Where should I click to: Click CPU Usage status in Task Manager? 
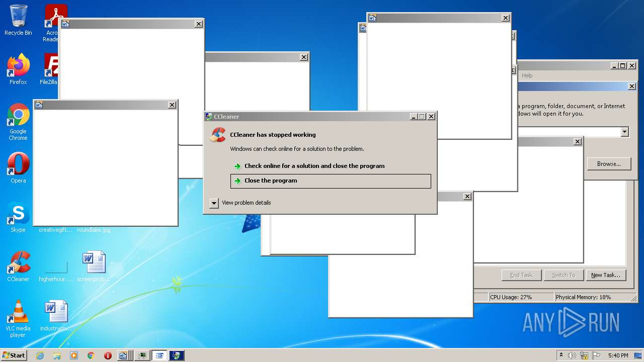click(521, 297)
